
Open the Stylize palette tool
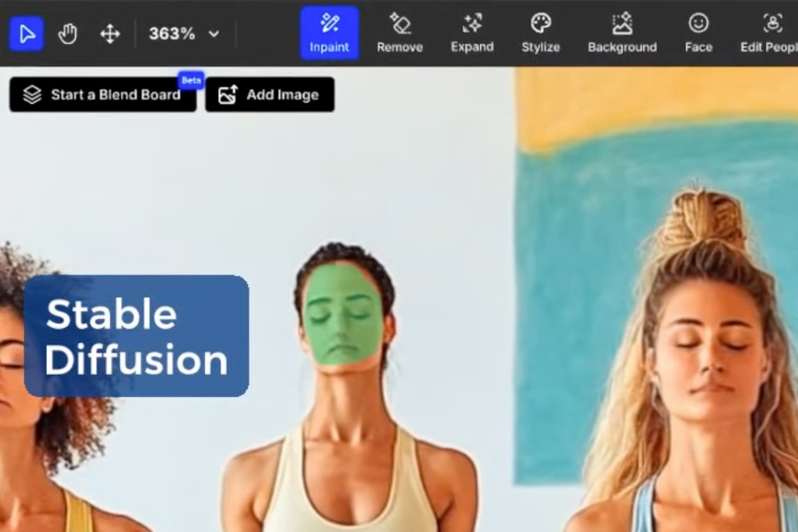[541, 33]
